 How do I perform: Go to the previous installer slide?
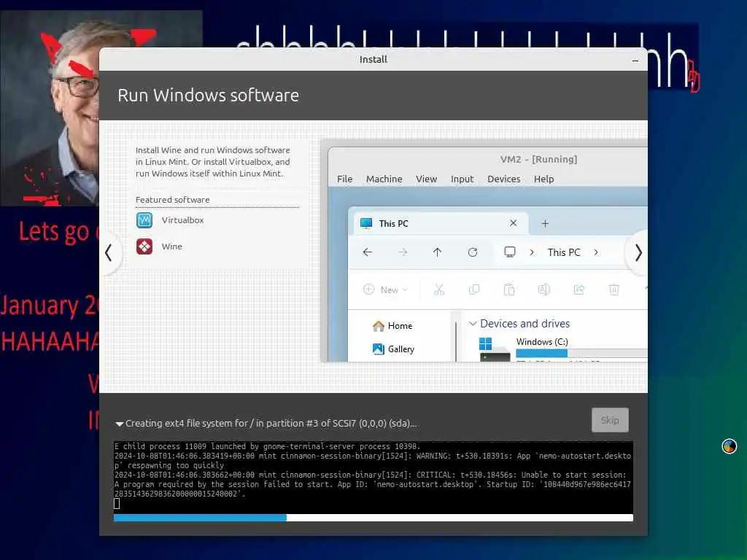tap(109, 253)
